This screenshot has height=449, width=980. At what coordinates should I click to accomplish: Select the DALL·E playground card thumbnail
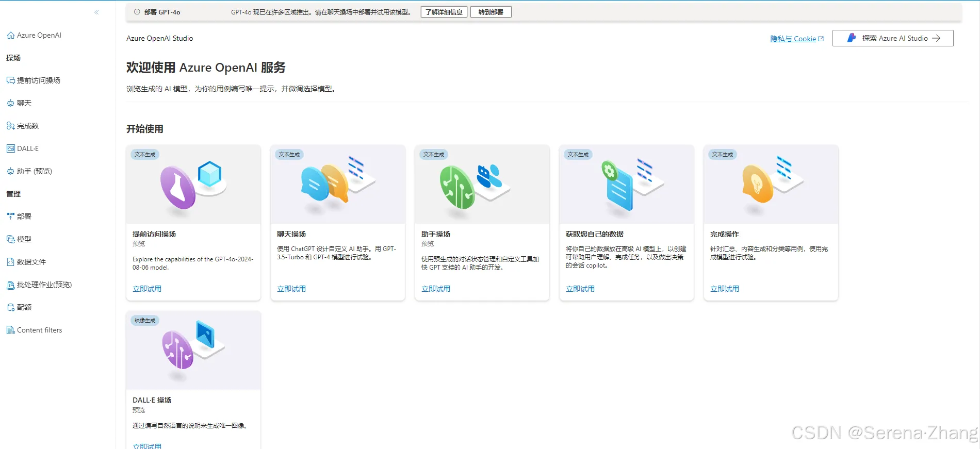click(x=193, y=351)
